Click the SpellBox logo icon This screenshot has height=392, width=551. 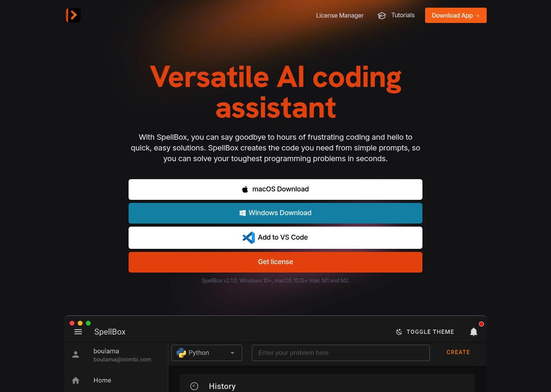[73, 15]
